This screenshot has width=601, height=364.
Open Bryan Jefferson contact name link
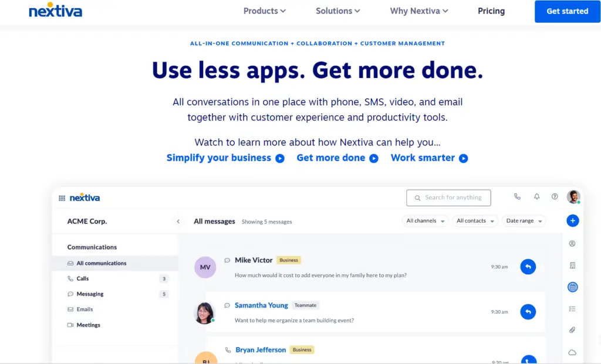pos(261,350)
